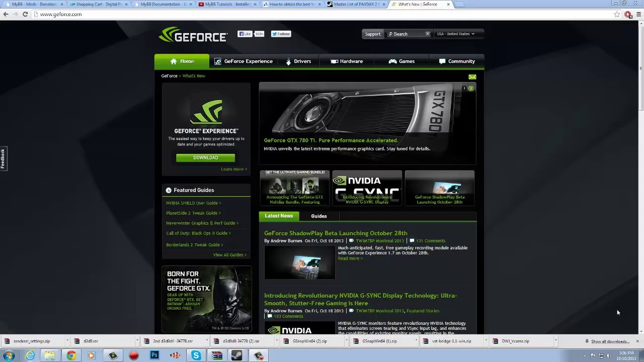Screen dimensions: 644x362
Task: Switch to the Master List of PAYDAY 2 tab
Action: (356, 4)
